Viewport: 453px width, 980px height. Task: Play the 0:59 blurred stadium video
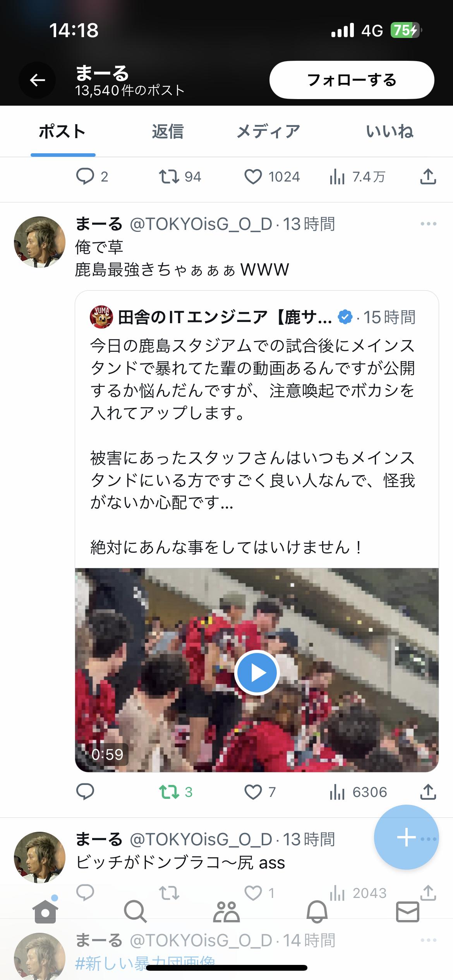click(257, 673)
